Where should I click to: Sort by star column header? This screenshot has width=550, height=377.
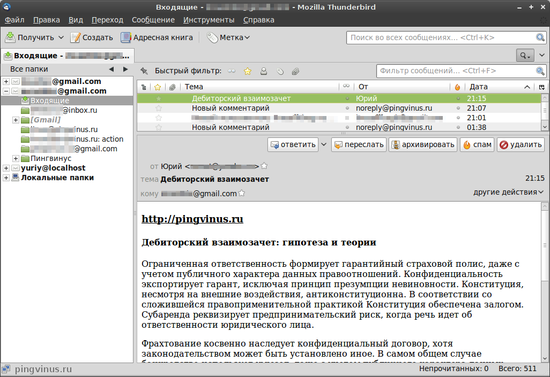pyautogui.click(x=158, y=87)
